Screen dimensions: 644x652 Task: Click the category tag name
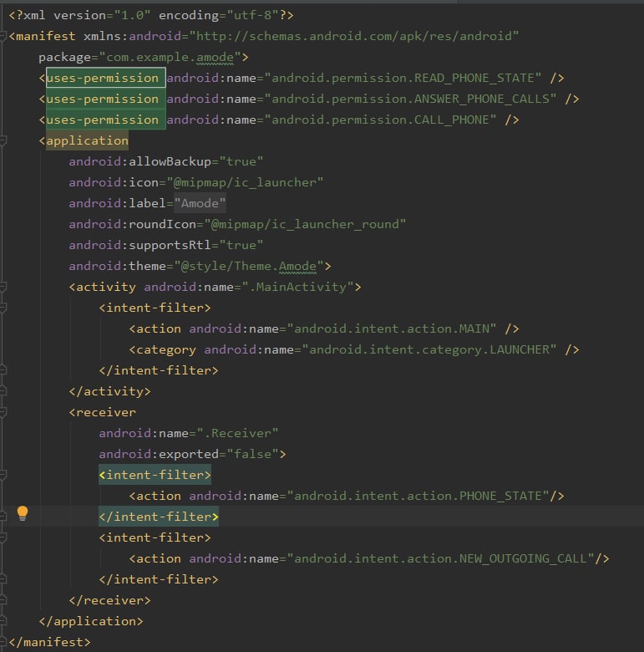165,350
